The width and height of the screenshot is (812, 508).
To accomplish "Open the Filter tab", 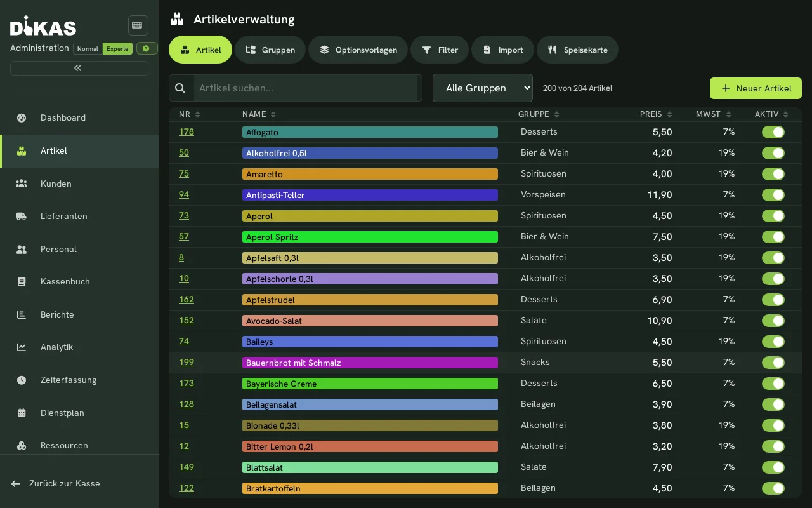I will click(440, 50).
